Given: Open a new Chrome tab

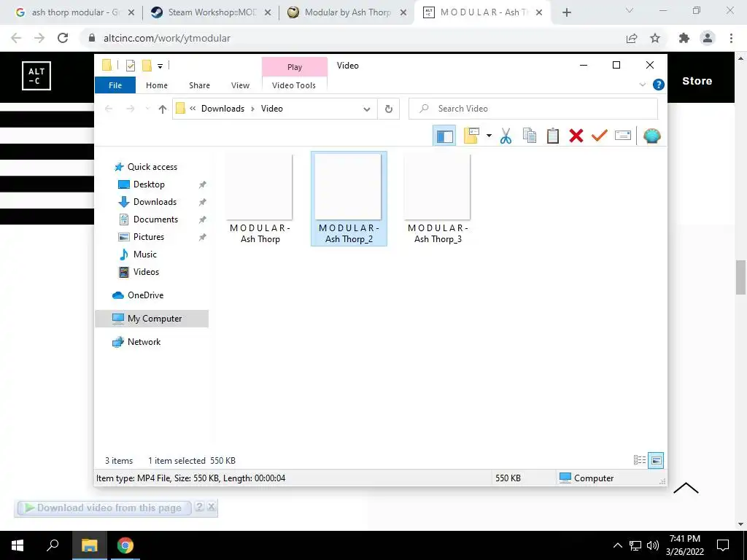Looking at the screenshot, I should click(566, 12).
